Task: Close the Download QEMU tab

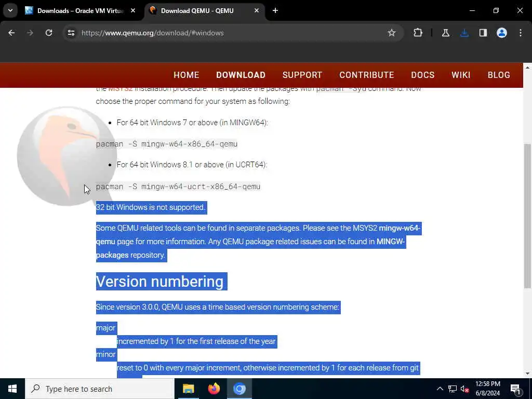Action: tap(257, 10)
